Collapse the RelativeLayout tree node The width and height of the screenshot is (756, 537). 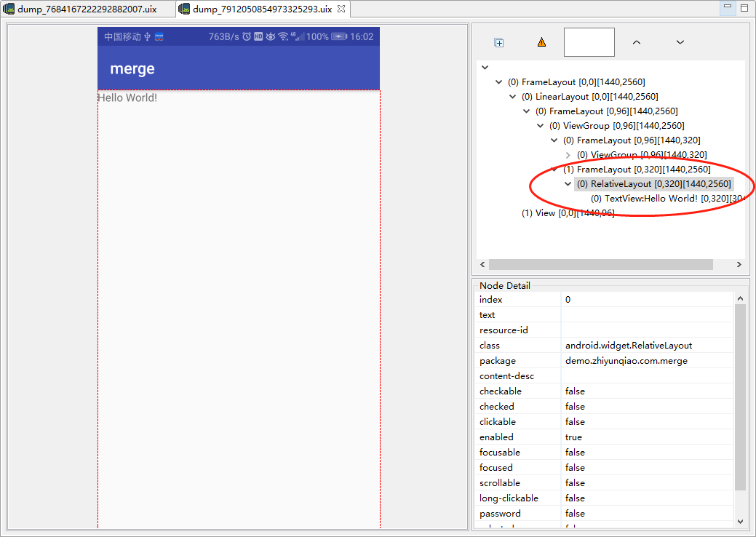click(x=568, y=183)
